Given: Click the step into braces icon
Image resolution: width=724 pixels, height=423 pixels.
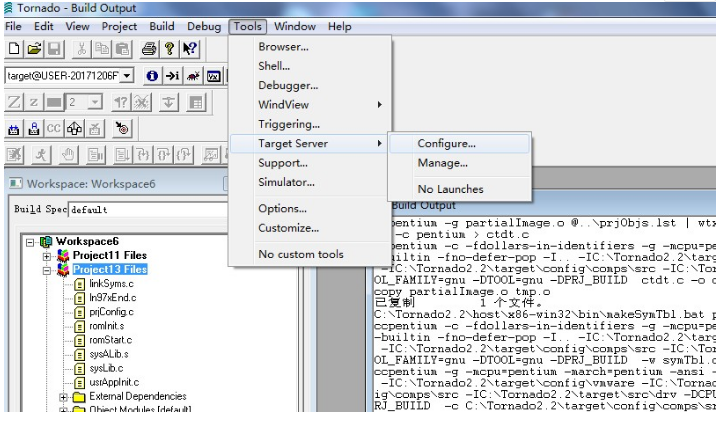Looking at the screenshot, I should tap(143, 155).
